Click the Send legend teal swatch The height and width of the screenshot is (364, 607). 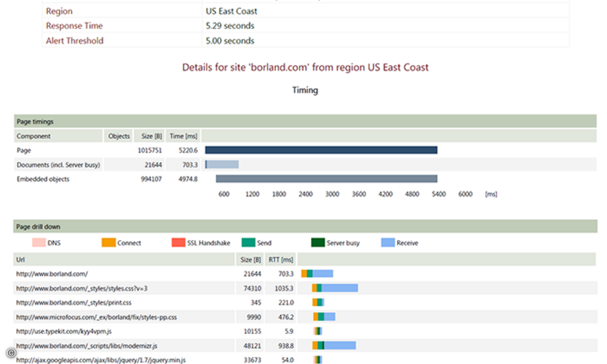248,243
